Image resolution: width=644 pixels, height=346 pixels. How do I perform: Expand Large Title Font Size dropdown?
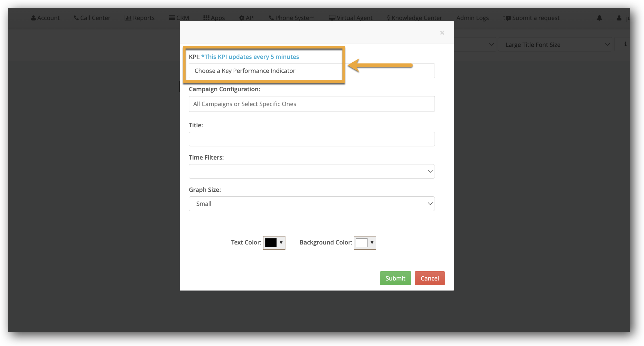[555, 45]
